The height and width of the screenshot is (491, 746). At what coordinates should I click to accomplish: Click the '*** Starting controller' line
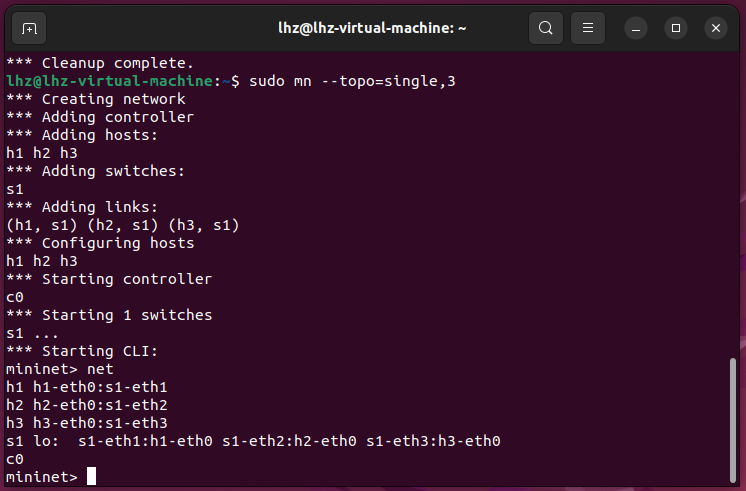coord(109,279)
